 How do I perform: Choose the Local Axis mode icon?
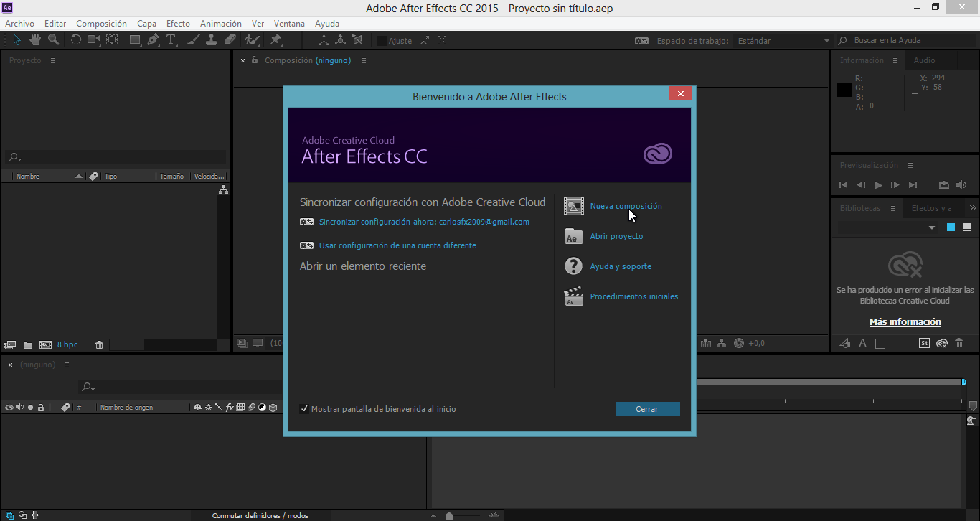[x=324, y=41]
